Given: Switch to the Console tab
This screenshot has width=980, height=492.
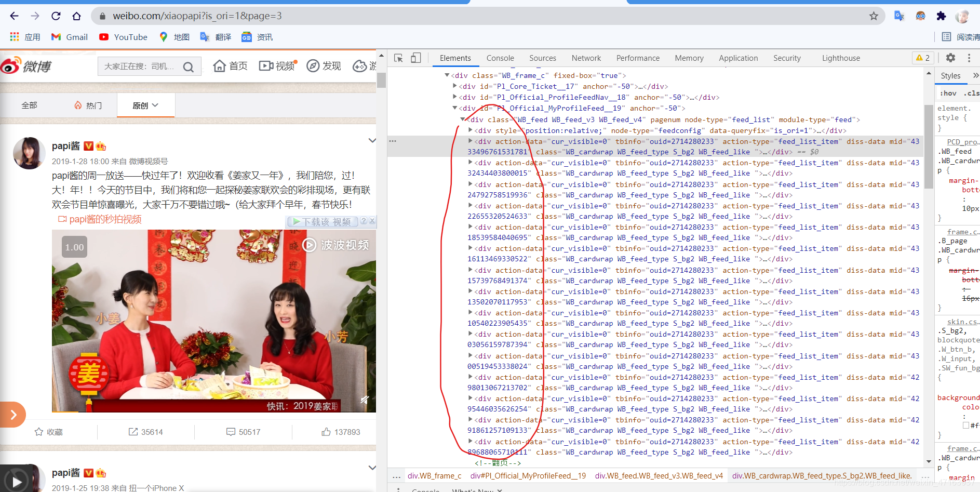Looking at the screenshot, I should pos(500,58).
